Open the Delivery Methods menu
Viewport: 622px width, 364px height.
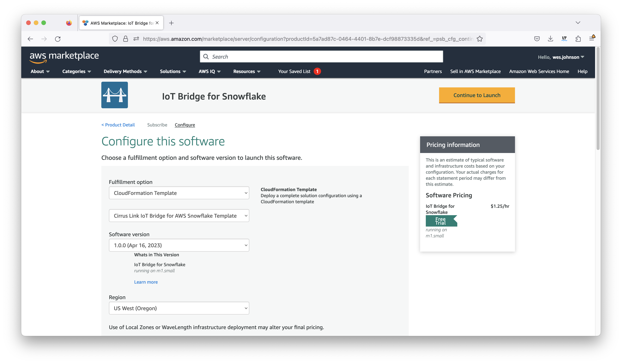(x=125, y=71)
